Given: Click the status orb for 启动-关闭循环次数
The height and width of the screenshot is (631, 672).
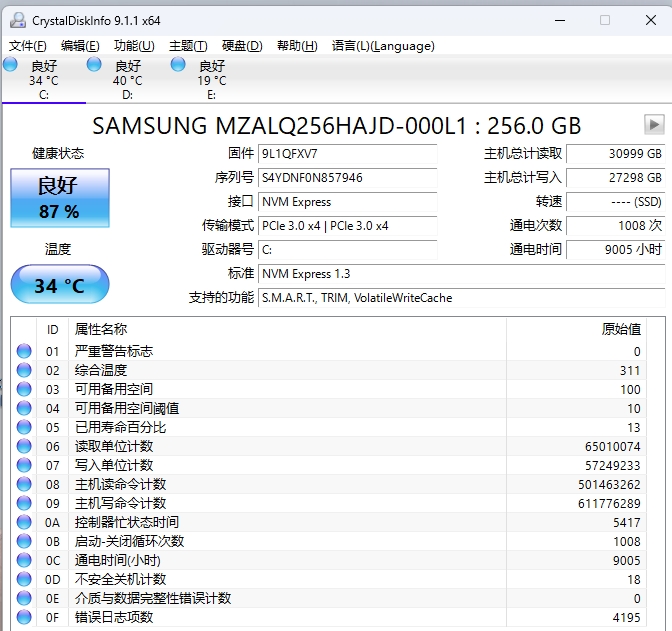Looking at the screenshot, I should (24, 541).
